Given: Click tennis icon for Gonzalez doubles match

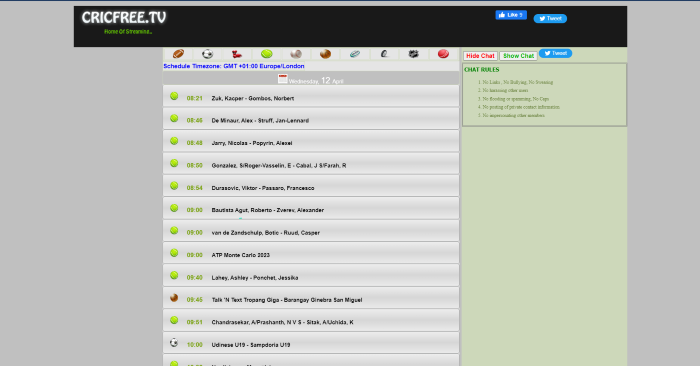Looking at the screenshot, I should tap(174, 163).
